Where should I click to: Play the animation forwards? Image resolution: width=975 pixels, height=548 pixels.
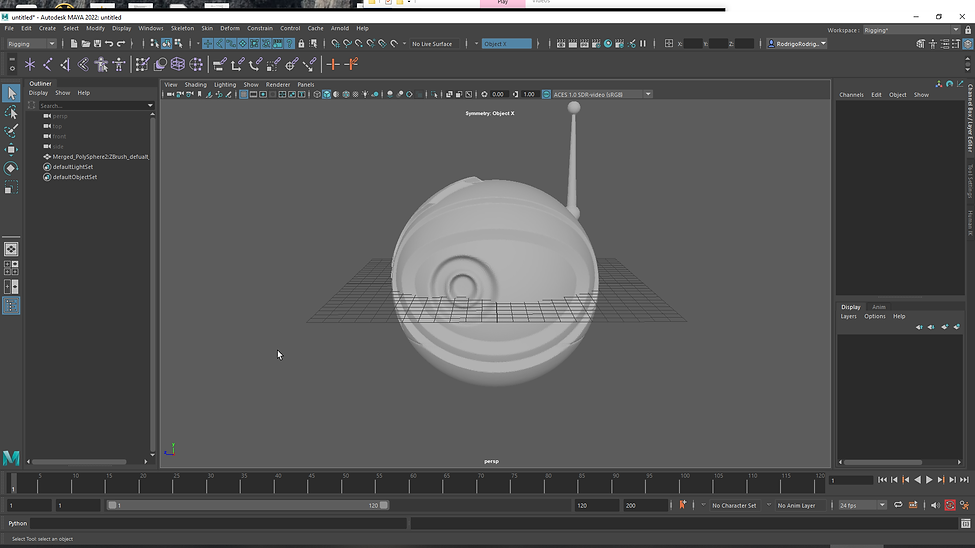pos(929,480)
